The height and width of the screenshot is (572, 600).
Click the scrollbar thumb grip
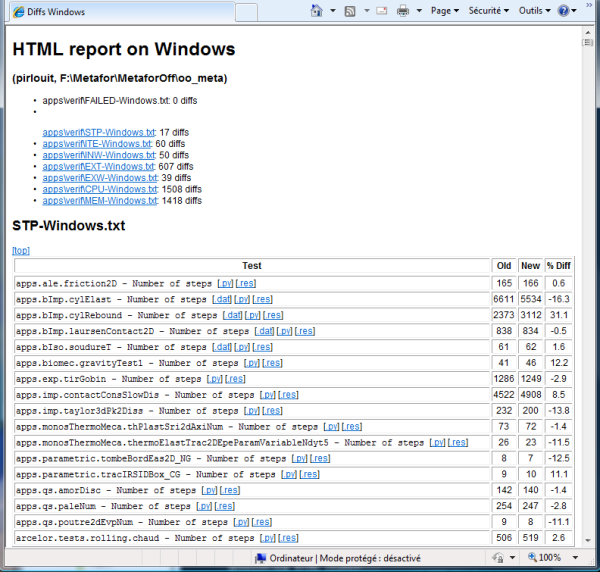click(588, 42)
